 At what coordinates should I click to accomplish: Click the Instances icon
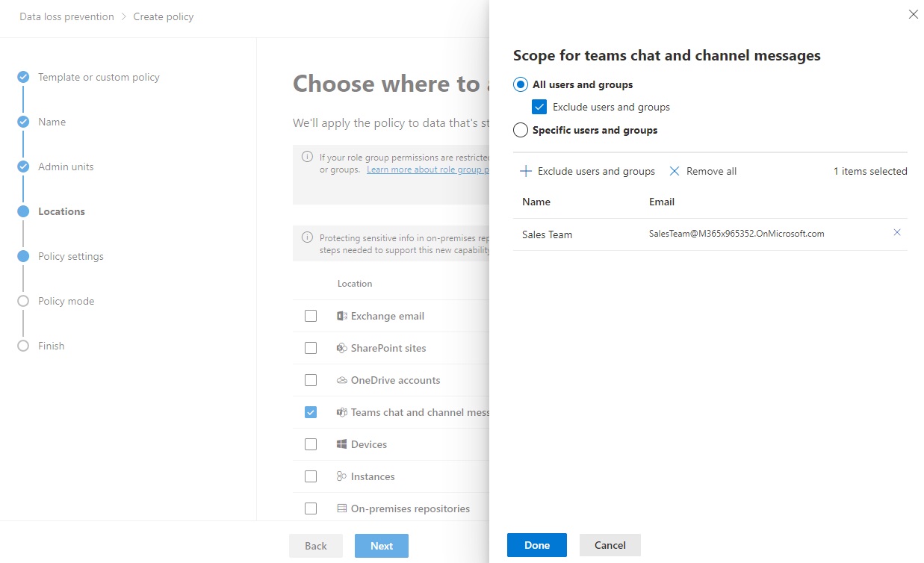tap(341, 476)
